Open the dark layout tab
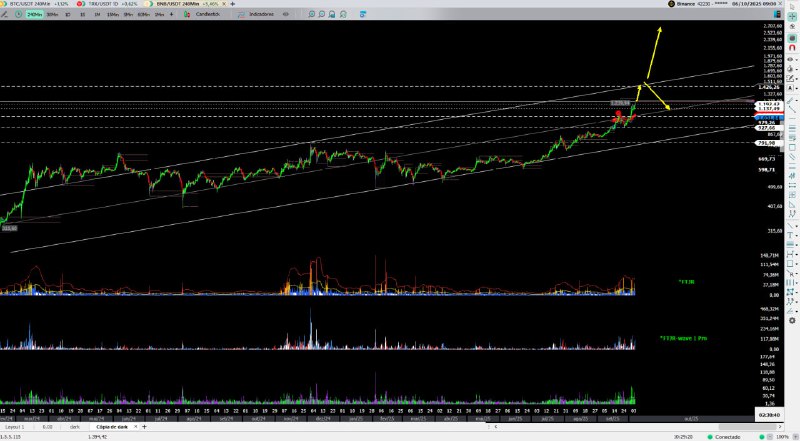 point(74,427)
